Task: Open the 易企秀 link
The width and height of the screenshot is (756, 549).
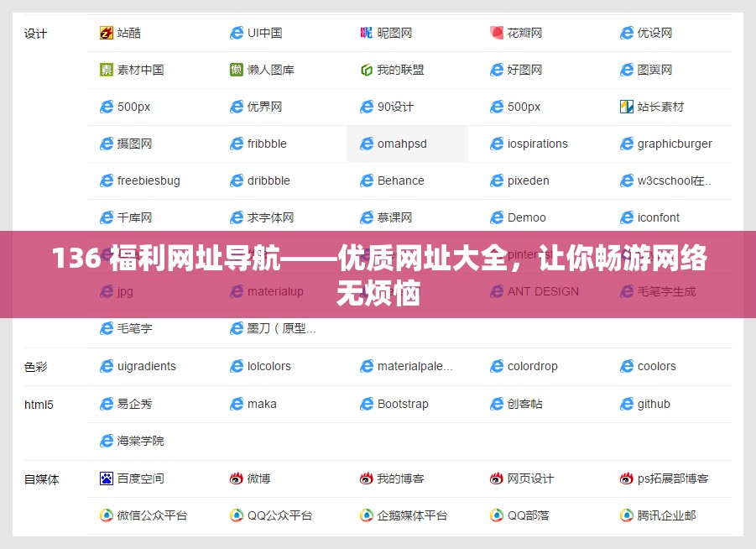Action: click(x=134, y=404)
